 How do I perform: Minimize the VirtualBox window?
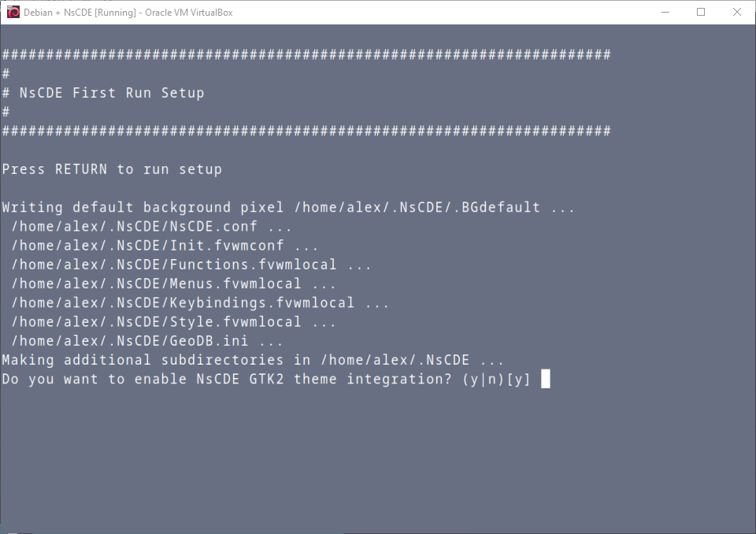pos(665,12)
